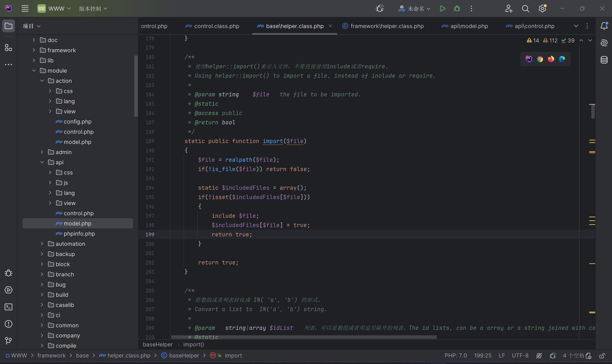Toggle read-only lock in status bar
Screen dimensions: 612x364
coord(602,356)
